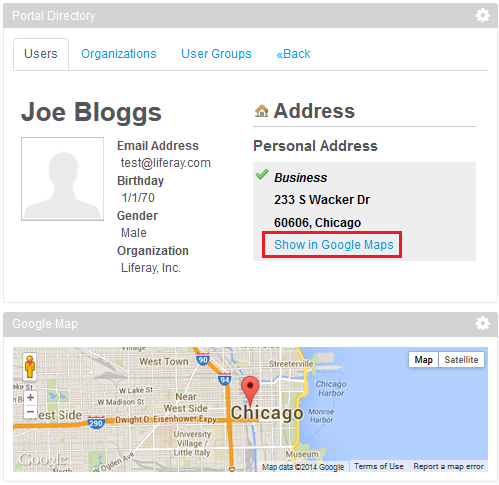
Task: Click the gender value Male
Action: click(134, 233)
